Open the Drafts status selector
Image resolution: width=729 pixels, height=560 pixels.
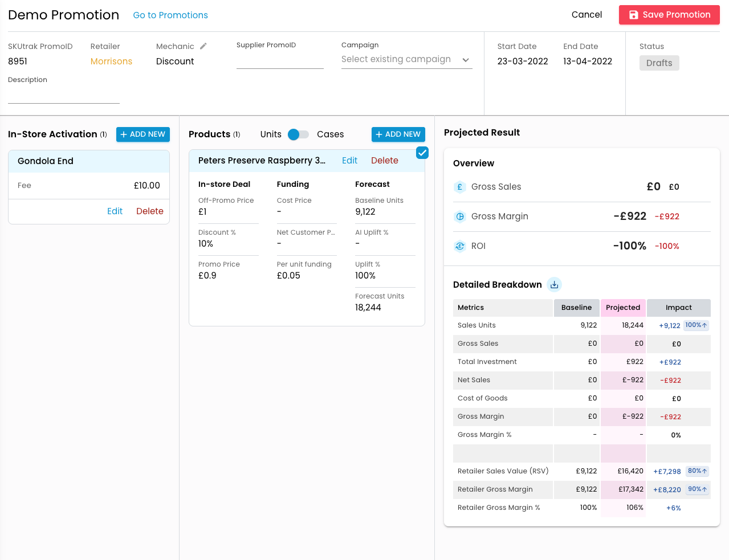(x=659, y=63)
